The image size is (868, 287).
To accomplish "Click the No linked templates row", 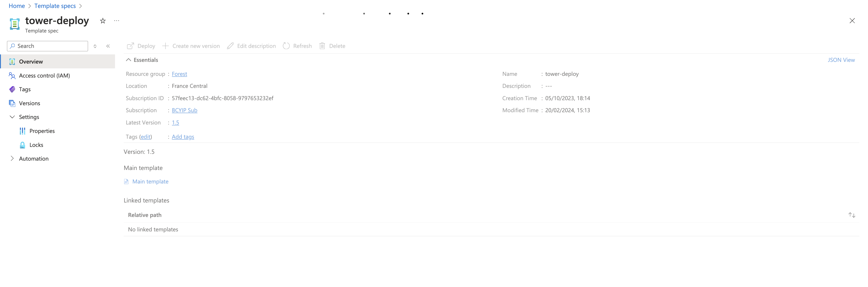I will (x=491, y=229).
